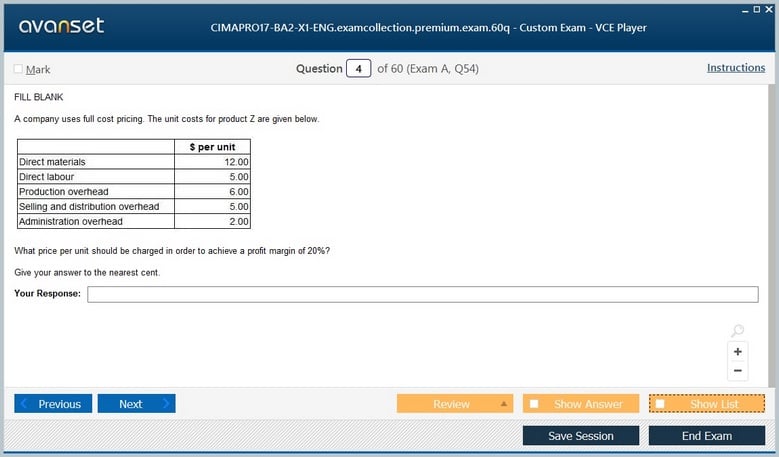Image resolution: width=779 pixels, height=457 pixels.
Task: Zoom in with the plus button
Action: pyautogui.click(x=738, y=352)
